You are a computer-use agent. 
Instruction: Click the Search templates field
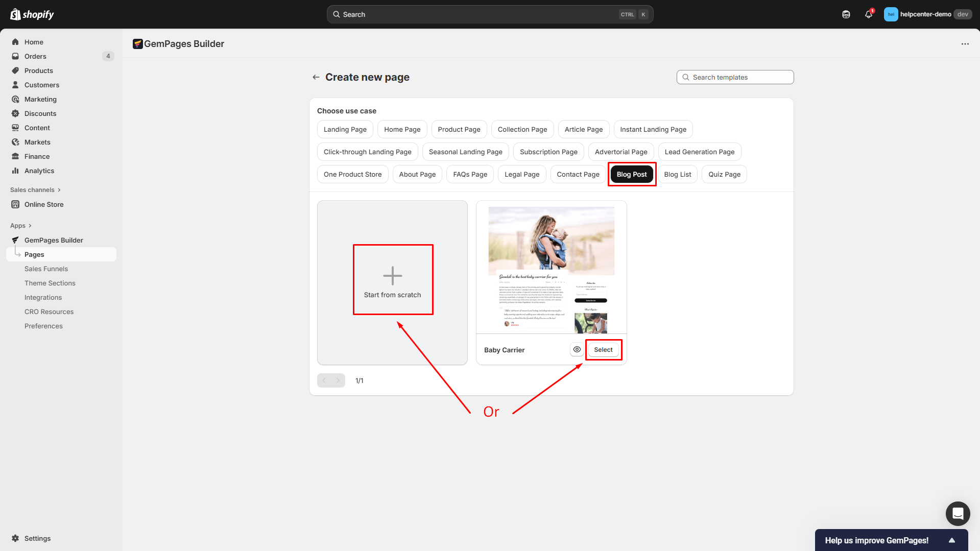click(735, 77)
